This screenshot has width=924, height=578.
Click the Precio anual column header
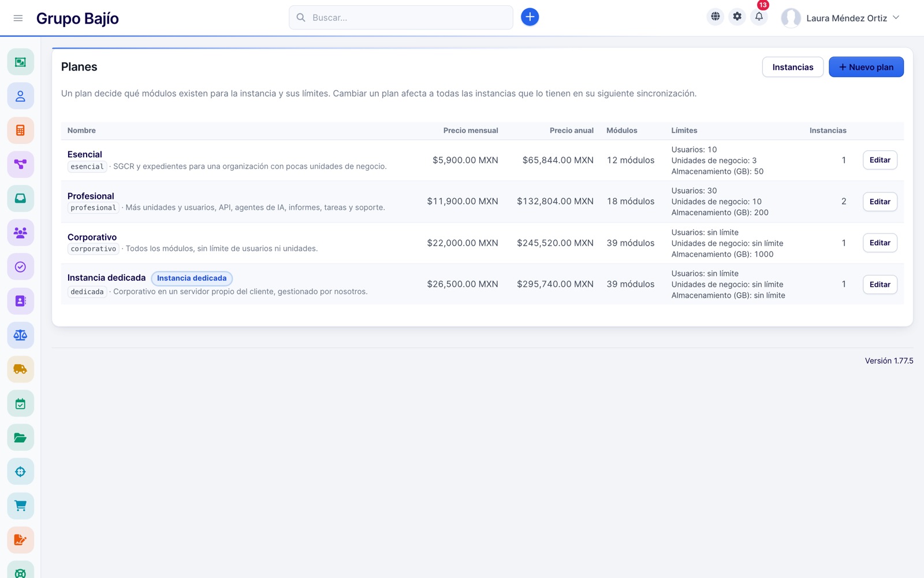click(x=571, y=131)
